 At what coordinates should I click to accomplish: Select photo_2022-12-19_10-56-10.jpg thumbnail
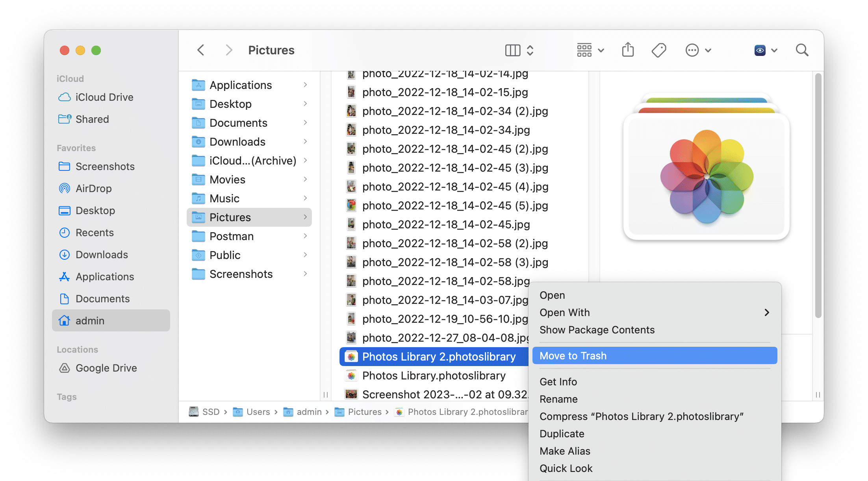(351, 319)
